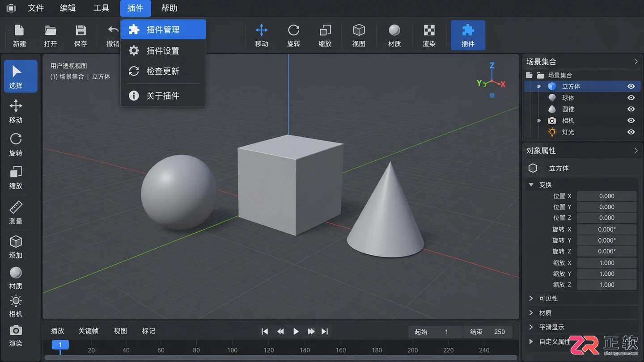The height and width of the screenshot is (362, 644).
Task: Hide the 灯光 item with eye icon
Action: (631, 132)
